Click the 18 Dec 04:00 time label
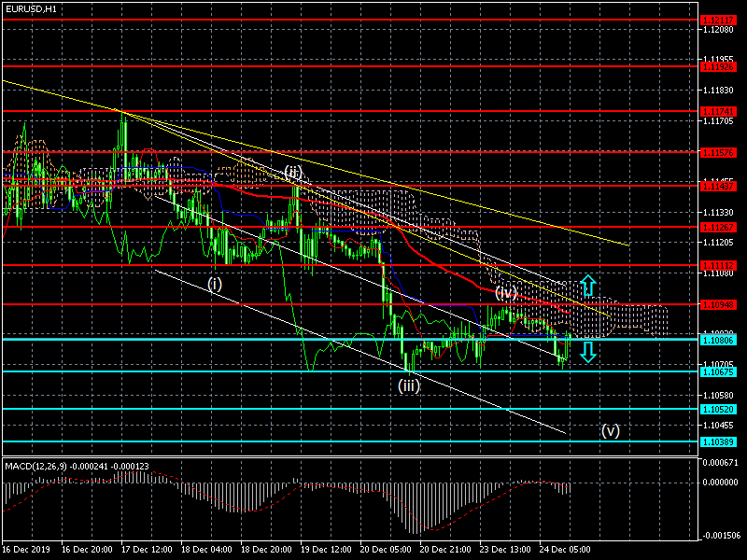Screen dimensions: 747x560 [x=206, y=549]
